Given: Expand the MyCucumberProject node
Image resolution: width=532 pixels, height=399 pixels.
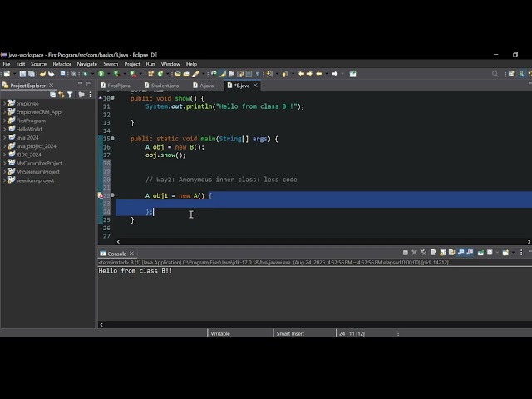Looking at the screenshot, I should click(x=5, y=163).
